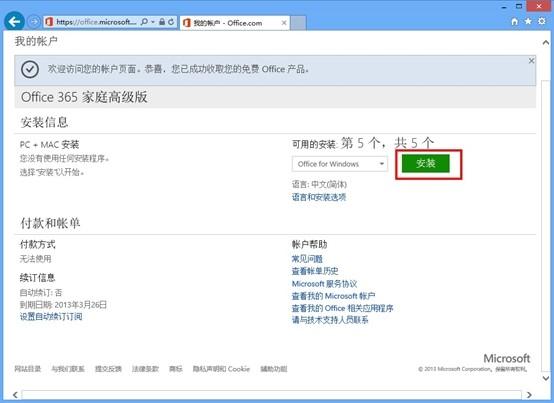Viewport: 554px width, 403px height.
Task: Select the 我的帐户 - Office.com tab
Action: pyautogui.click(x=235, y=23)
